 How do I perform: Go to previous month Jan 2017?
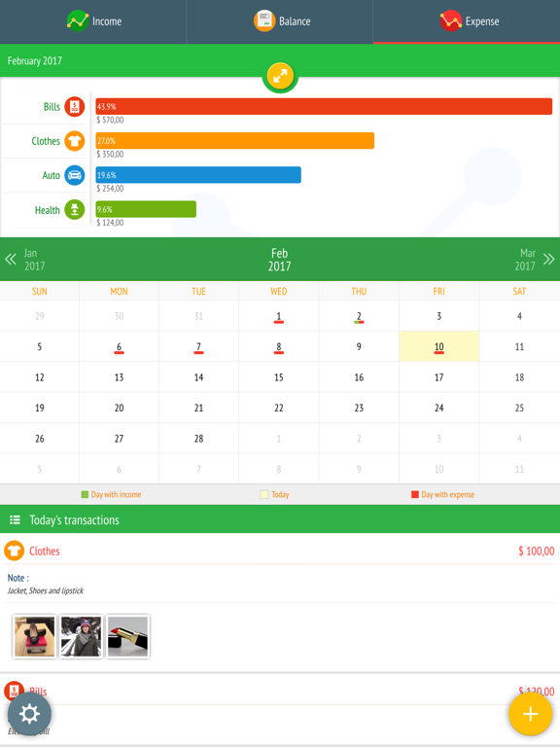(24, 260)
